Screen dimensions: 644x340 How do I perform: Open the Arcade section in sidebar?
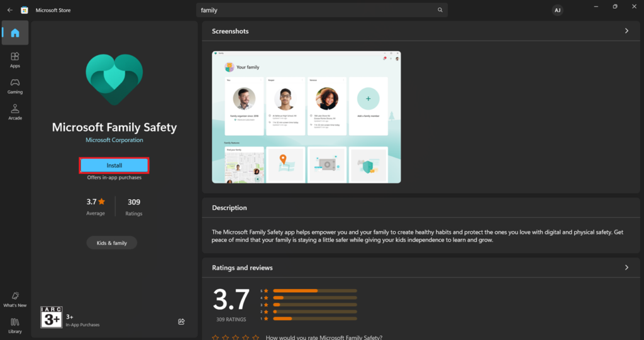[x=15, y=112]
